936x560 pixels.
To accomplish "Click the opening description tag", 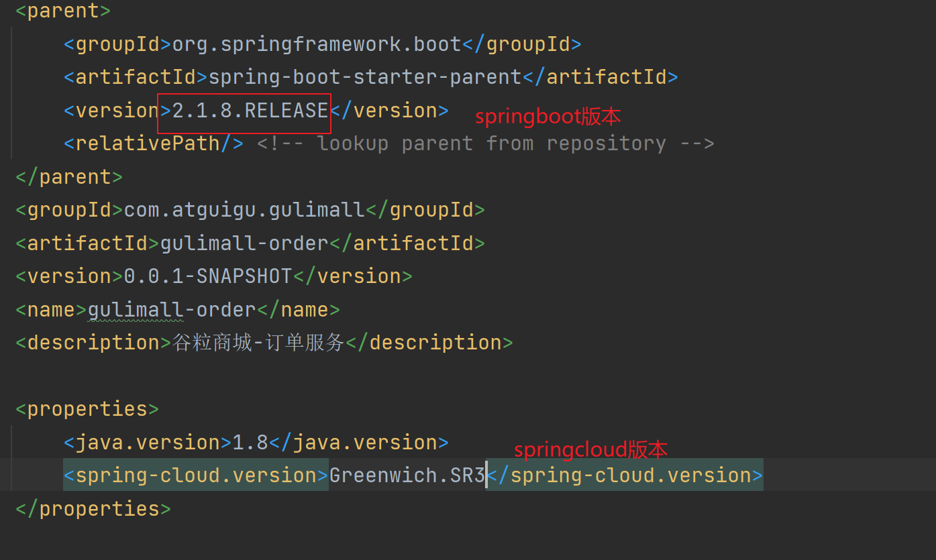I will click(94, 343).
